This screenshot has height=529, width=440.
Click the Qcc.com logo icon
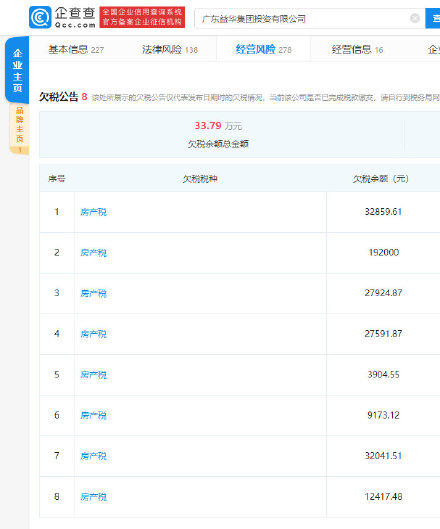point(40,18)
